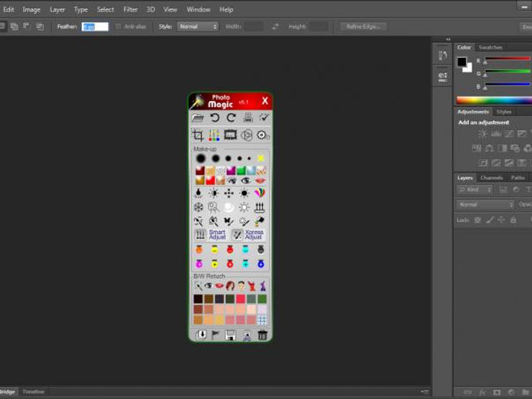The width and height of the screenshot is (532, 399).
Task: Open Photo Magic settings gear icon
Action: (263, 135)
